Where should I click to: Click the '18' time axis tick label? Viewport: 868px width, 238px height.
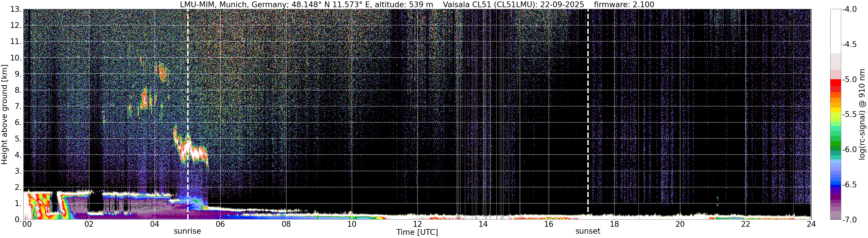pos(614,224)
